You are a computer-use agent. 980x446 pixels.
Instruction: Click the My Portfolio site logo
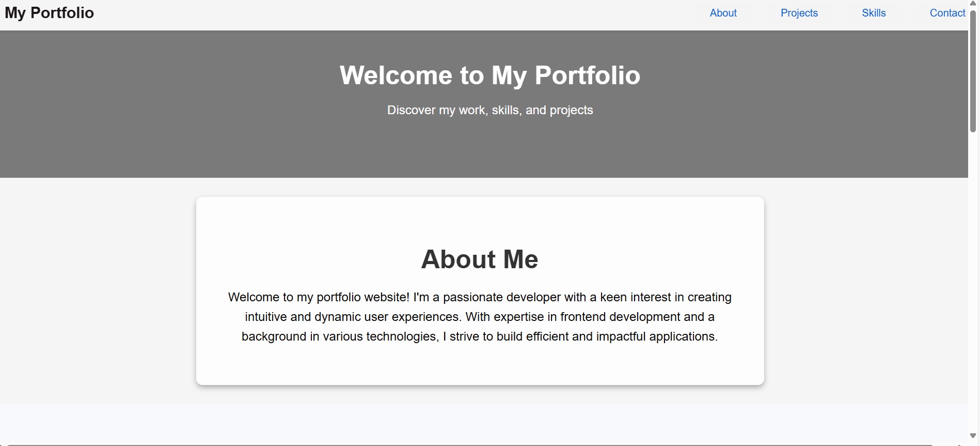(x=50, y=13)
